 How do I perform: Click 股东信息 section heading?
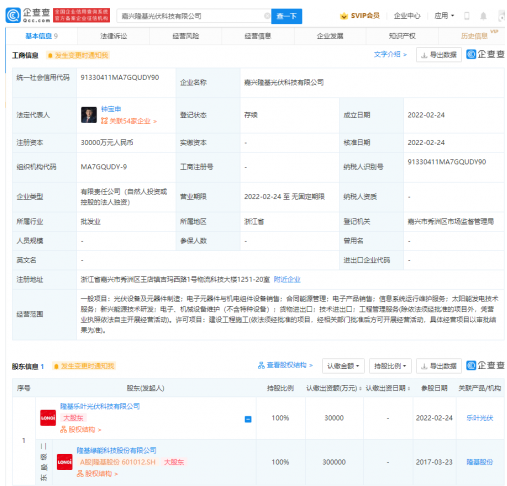[25, 367]
